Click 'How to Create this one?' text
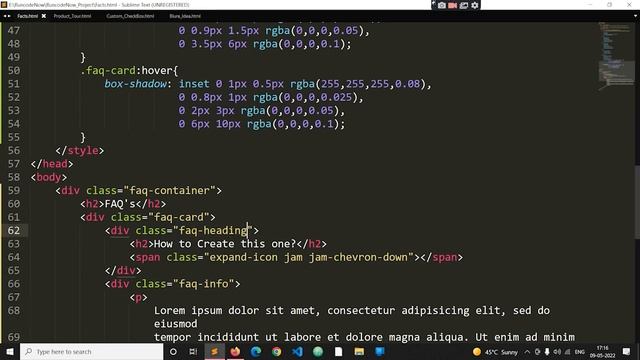Image resolution: width=640 pixels, height=360 pixels. pos(225,244)
